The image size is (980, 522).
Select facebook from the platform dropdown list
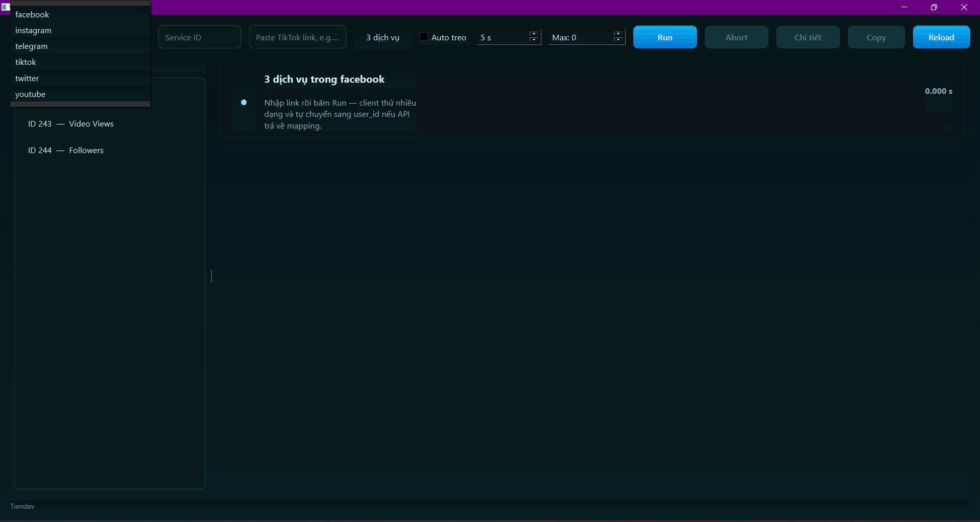point(32,15)
